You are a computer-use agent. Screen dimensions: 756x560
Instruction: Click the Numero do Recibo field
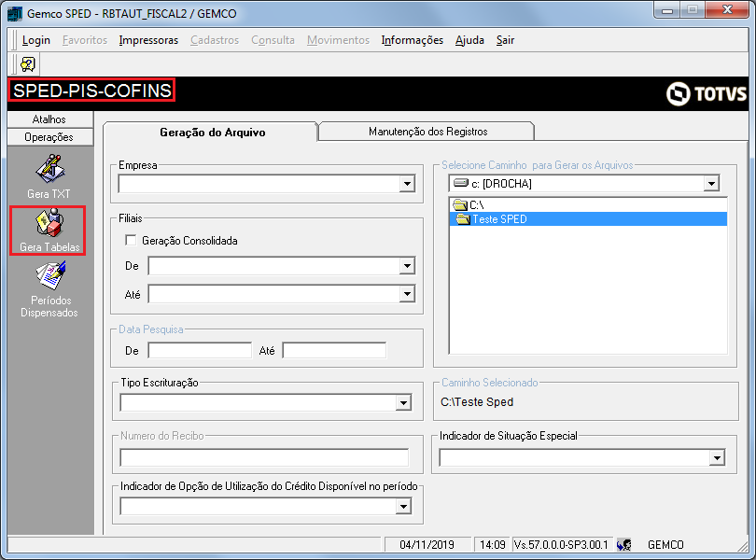click(264, 457)
